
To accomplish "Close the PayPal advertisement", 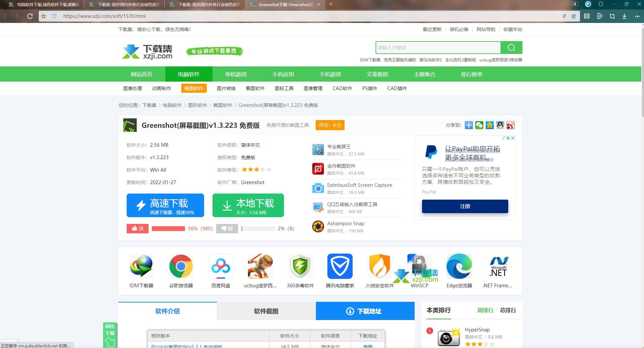I will click(513, 138).
